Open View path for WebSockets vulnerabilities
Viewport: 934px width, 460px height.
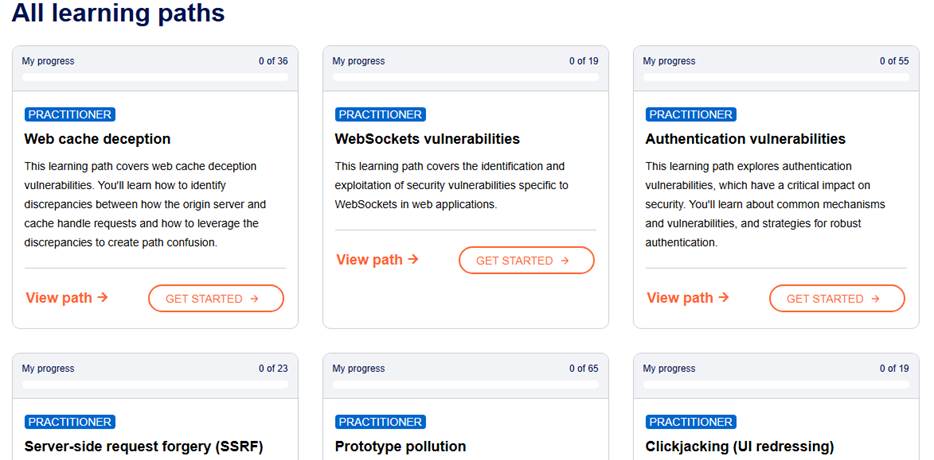tap(377, 260)
